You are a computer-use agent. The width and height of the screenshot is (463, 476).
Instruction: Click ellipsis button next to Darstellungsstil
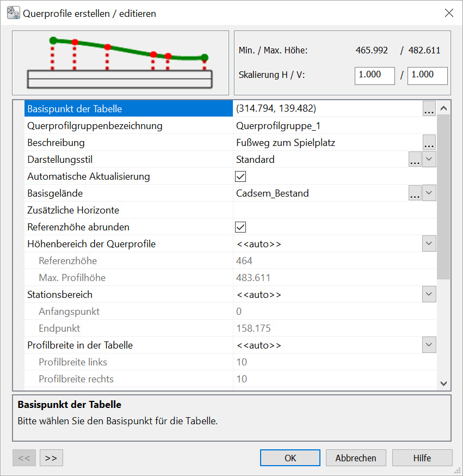(x=415, y=160)
